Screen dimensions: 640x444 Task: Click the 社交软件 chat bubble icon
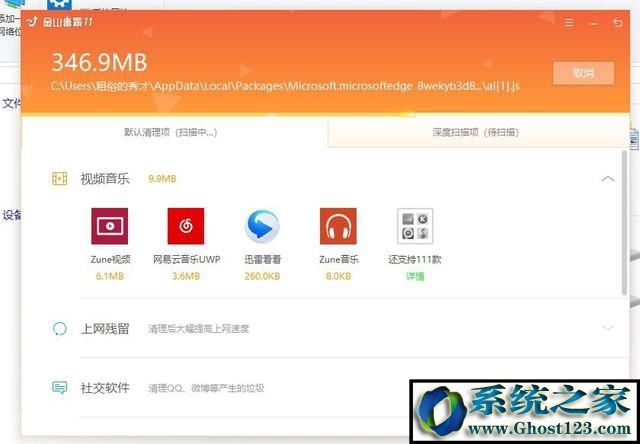60,387
